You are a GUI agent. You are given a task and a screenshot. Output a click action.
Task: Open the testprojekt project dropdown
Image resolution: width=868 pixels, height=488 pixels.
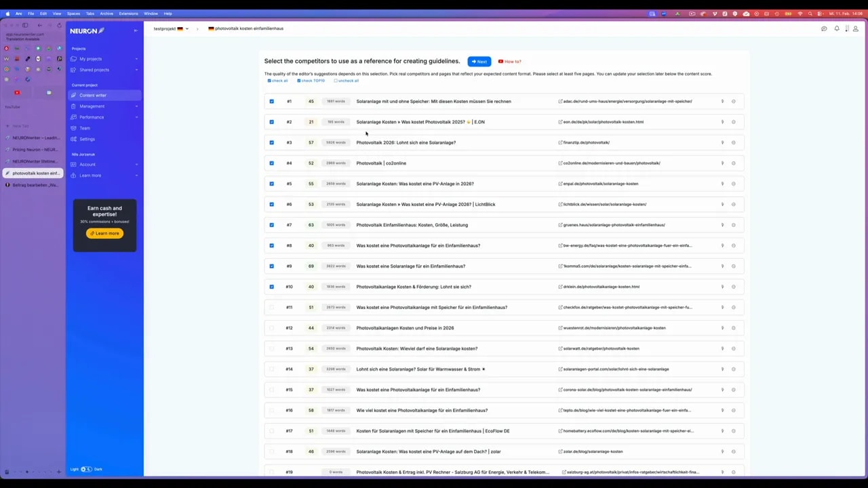pyautogui.click(x=171, y=28)
